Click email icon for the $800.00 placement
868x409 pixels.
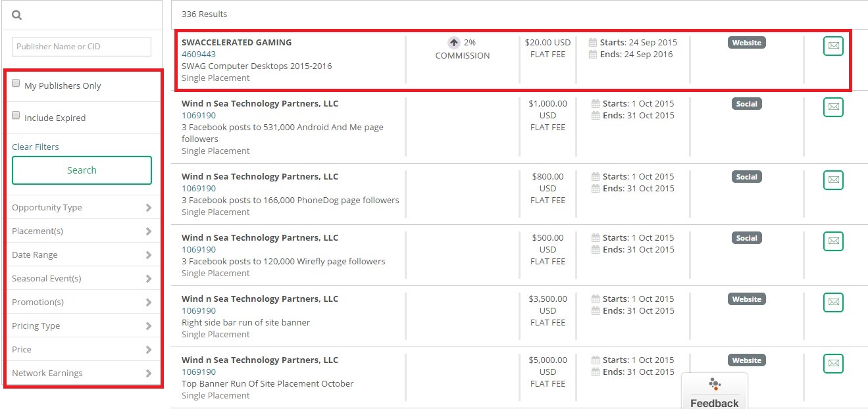tap(833, 180)
